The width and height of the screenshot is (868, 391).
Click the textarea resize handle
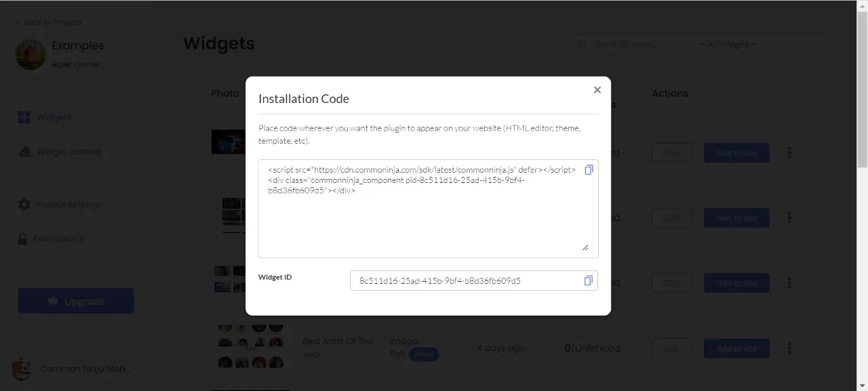pyautogui.click(x=585, y=247)
